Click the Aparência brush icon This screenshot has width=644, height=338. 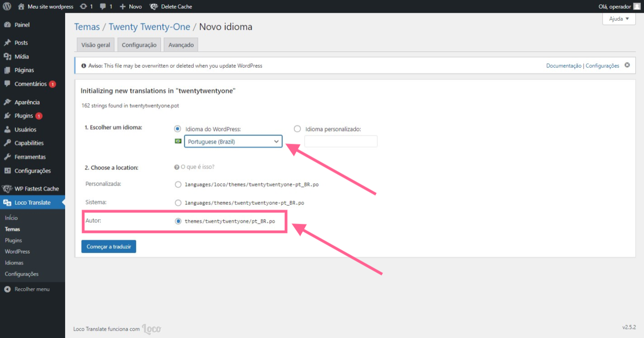pos(7,102)
